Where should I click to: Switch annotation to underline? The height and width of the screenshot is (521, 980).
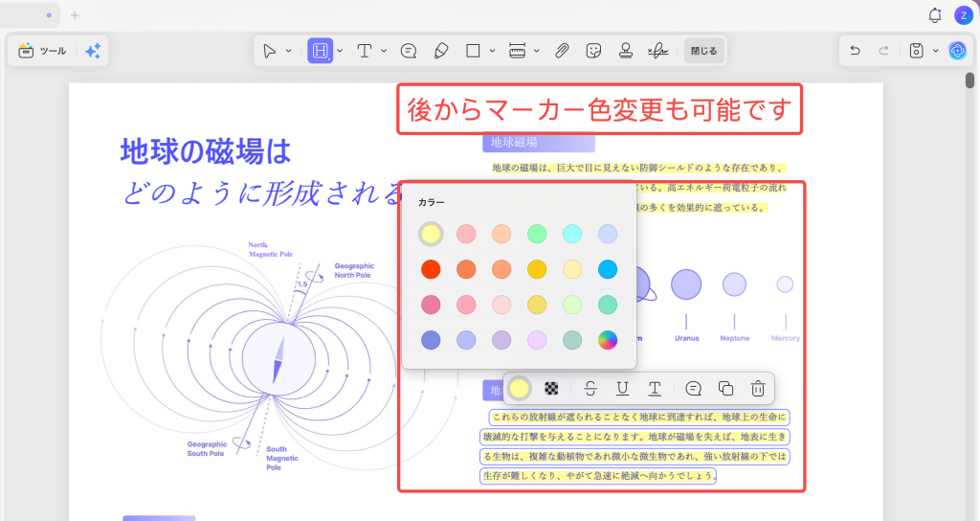pyautogui.click(x=622, y=389)
